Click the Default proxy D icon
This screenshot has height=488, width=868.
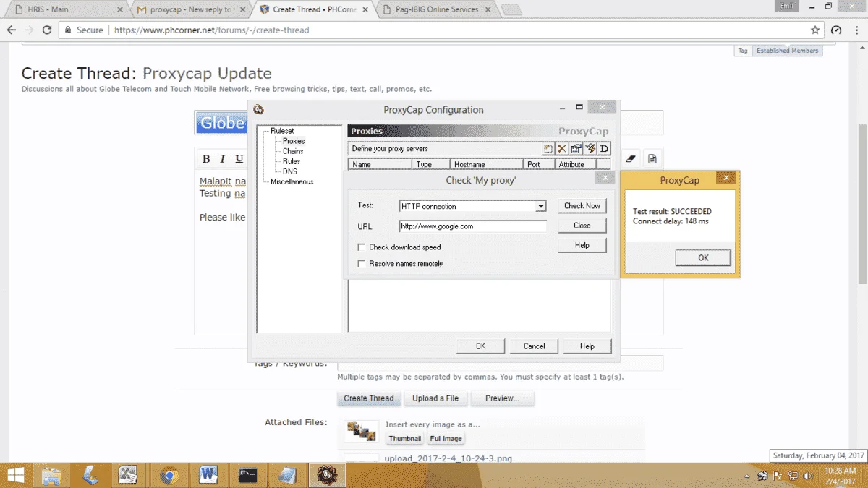coord(604,149)
